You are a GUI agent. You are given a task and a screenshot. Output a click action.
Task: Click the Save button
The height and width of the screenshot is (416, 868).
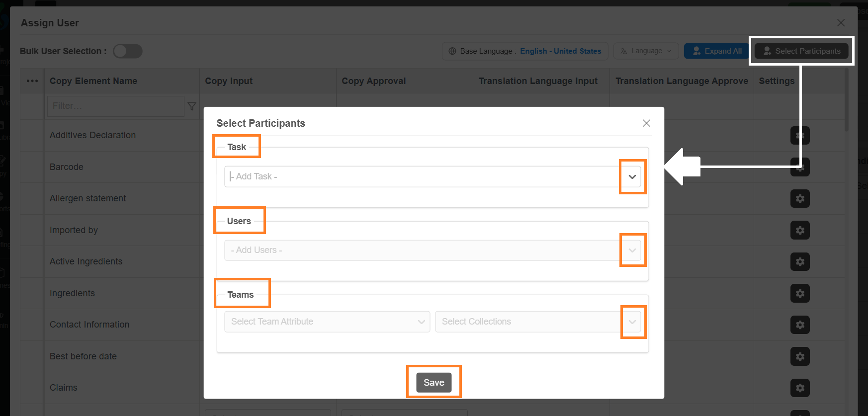(x=434, y=382)
